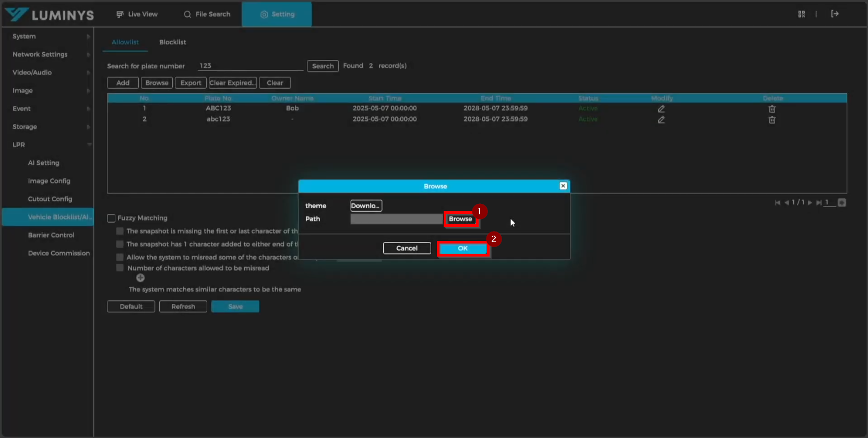
Task: Go to the first page of records
Action: (778, 203)
